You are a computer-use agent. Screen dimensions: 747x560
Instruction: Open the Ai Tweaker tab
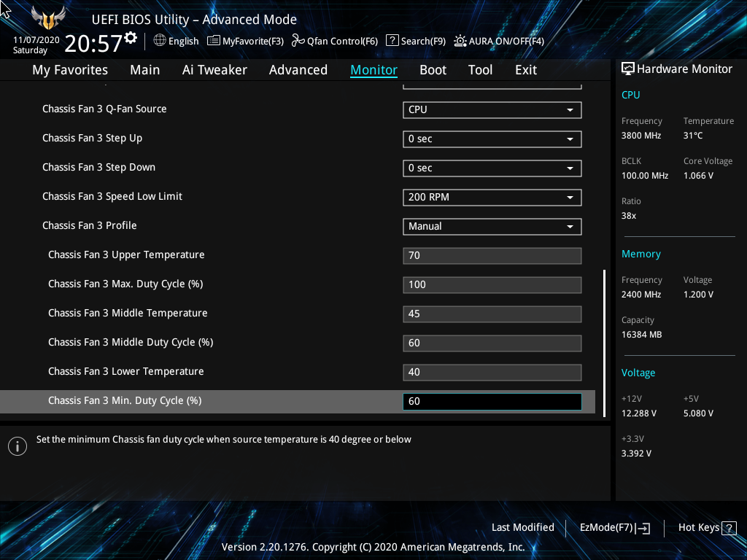point(214,70)
